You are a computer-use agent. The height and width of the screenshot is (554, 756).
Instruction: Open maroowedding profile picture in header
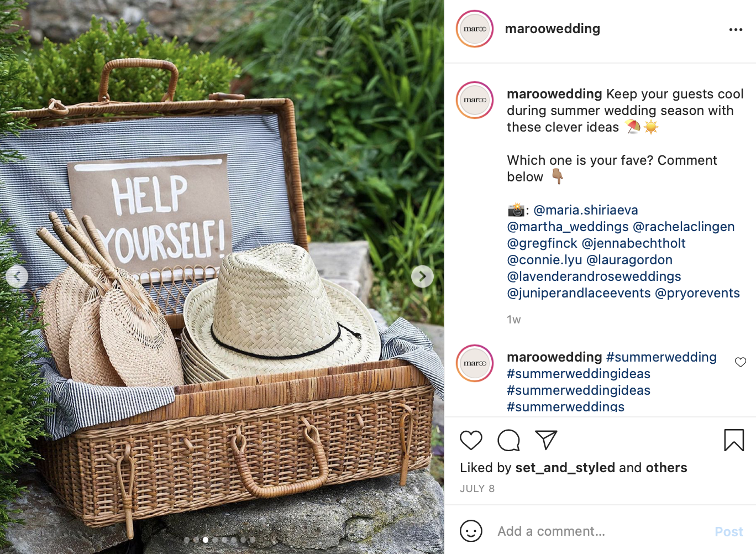pyautogui.click(x=475, y=29)
